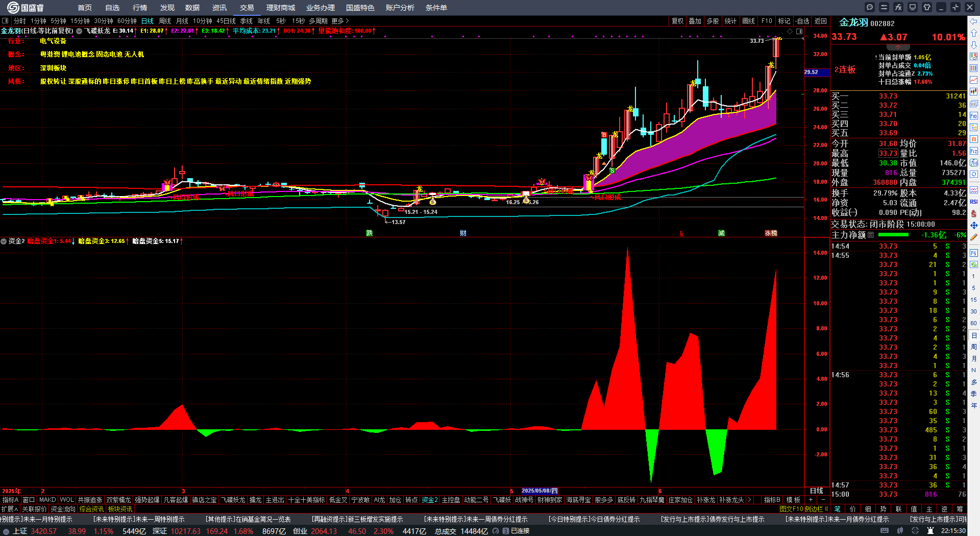Click the red dollar sign sidebar icon
The image size is (980, 536).
tap(974, 213)
